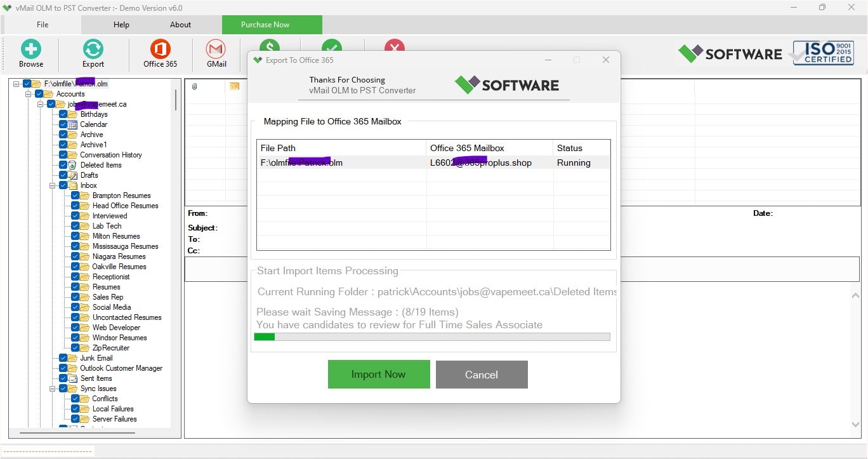Viewport: 868px width, 459px height.
Task: Select the Niagara Resumes folder
Action: [119, 256]
